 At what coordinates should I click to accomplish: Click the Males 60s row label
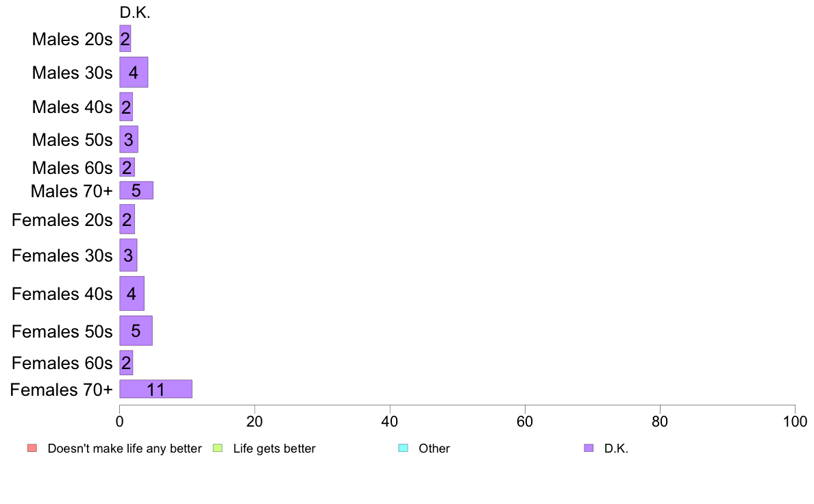(72, 168)
